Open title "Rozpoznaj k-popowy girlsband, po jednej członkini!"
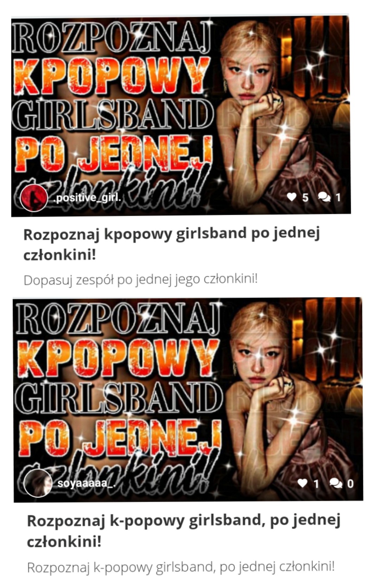Viewport: 373px width, 588px height. 184,531
